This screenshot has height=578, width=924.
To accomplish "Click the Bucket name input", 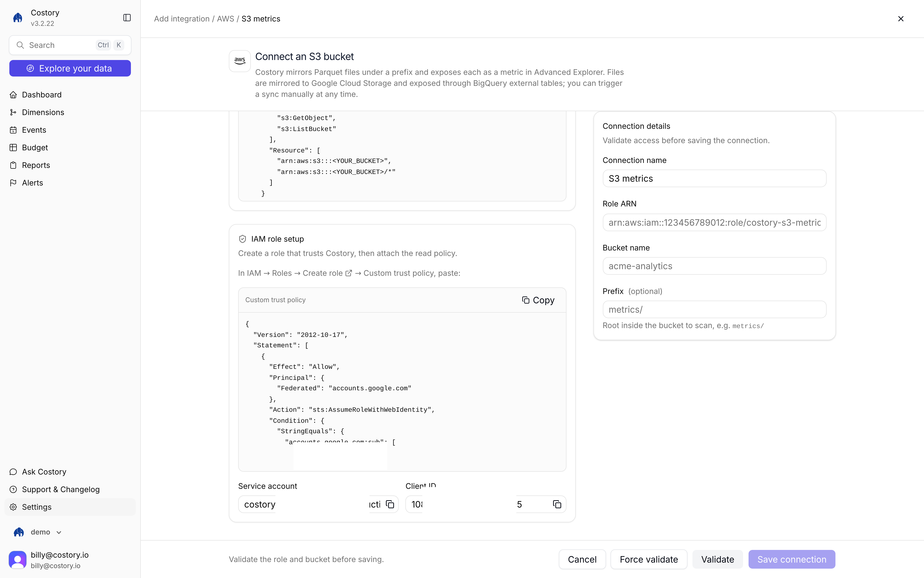I will pyautogui.click(x=714, y=266).
